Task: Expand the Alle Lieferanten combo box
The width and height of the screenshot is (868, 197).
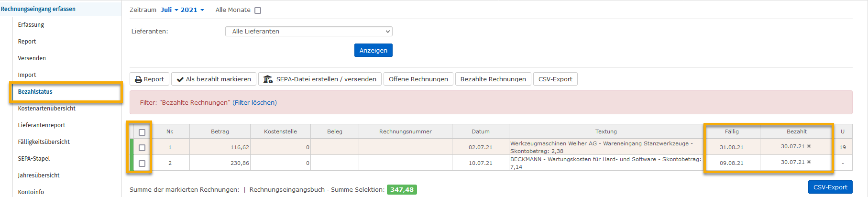Action: coord(309,31)
